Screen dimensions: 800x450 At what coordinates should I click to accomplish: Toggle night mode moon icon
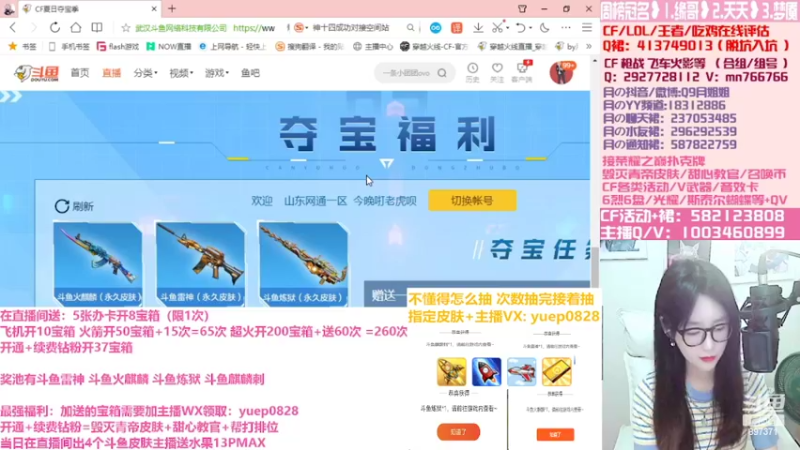[544, 28]
